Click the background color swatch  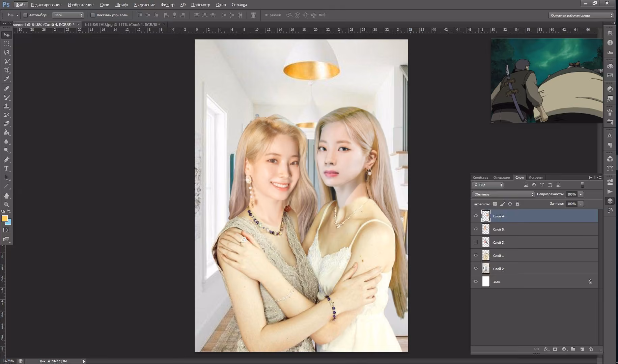pos(9,222)
